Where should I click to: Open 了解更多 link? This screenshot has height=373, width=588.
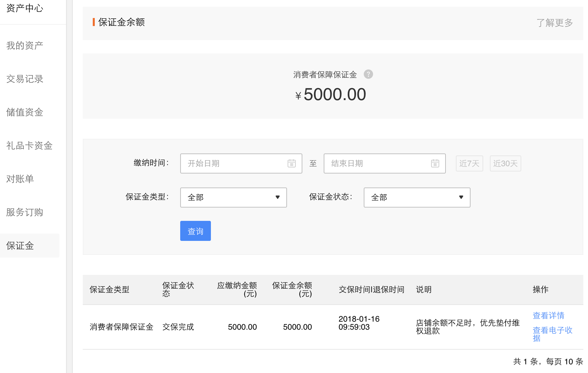click(x=554, y=23)
